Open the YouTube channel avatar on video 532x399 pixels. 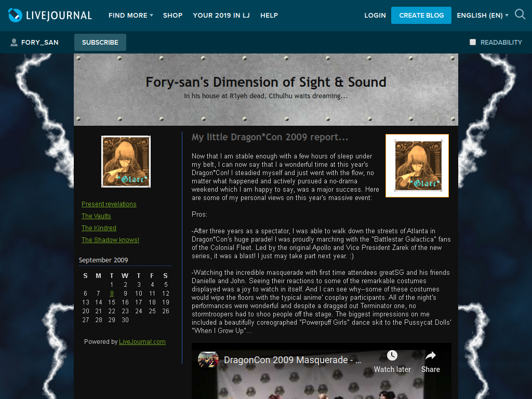(208, 360)
